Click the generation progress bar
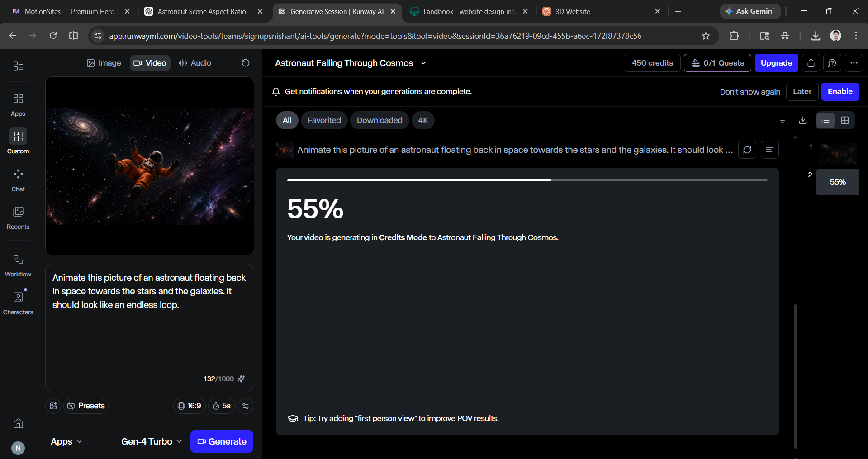The width and height of the screenshot is (868, 459). pos(527,180)
